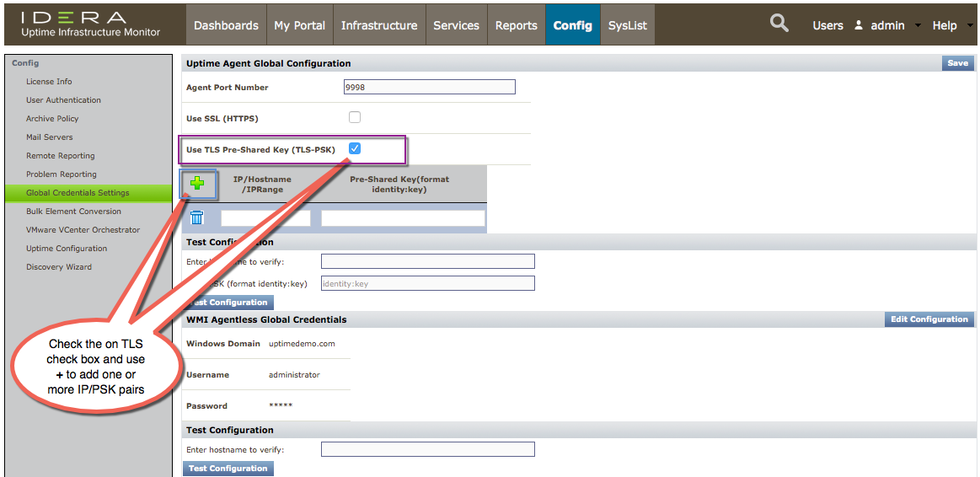Open License Info in the sidebar

49,81
